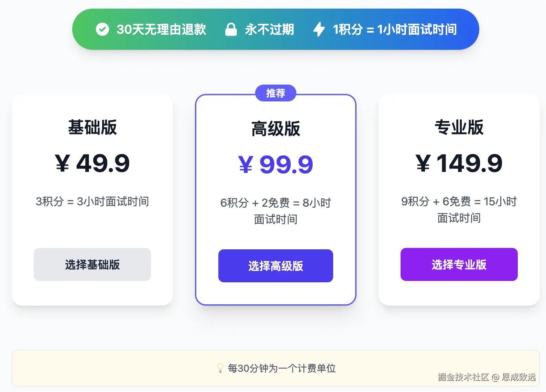Click the 每30分钟为一个计费单位 notice text
This screenshot has width=546, height=392.
[x=282, y=368]
